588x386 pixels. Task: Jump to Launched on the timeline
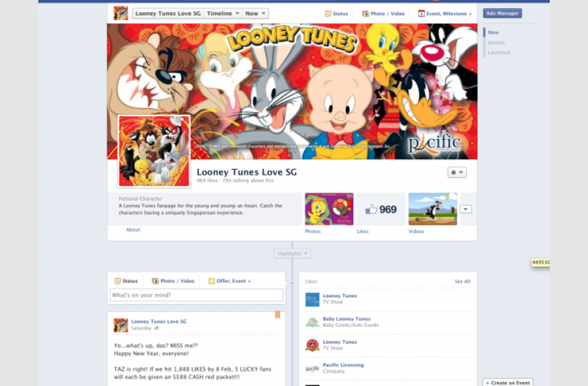point(499,52)
